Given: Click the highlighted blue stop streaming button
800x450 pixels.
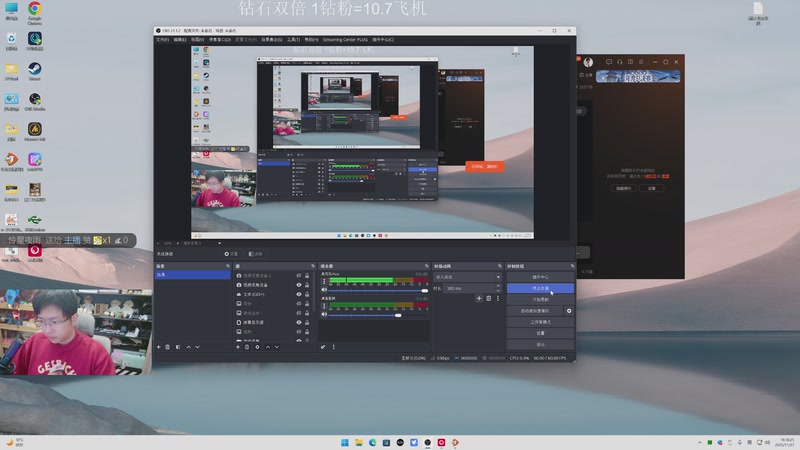Looking at the screenshot, I should click(540, 288).
